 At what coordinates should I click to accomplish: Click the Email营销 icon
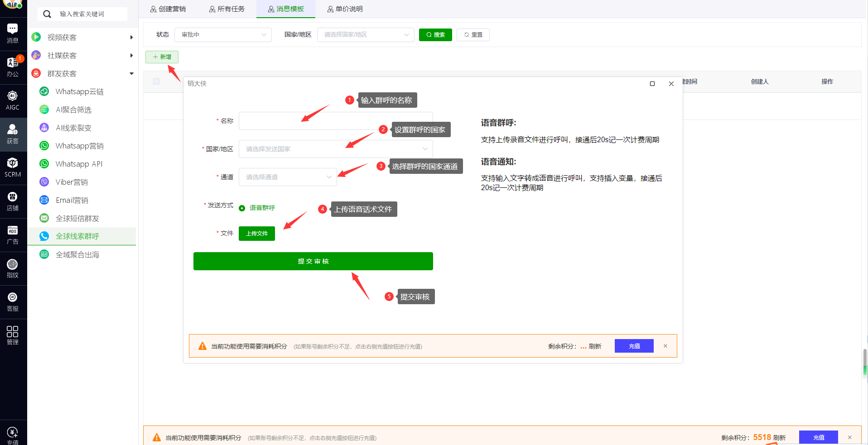[x=44, y=200]
